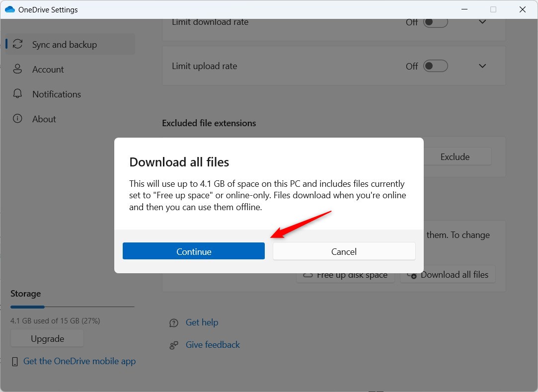This screenshot has width=538, height=392.
Task: Cancel the Download all files dialog
Action: tap(344, 251)
